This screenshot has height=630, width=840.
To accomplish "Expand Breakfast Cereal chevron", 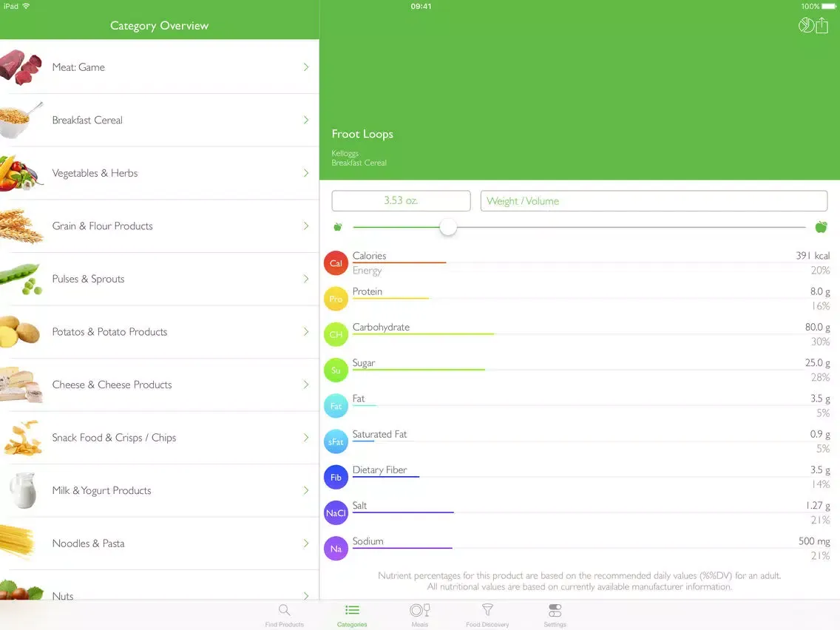I will (306, 120).
